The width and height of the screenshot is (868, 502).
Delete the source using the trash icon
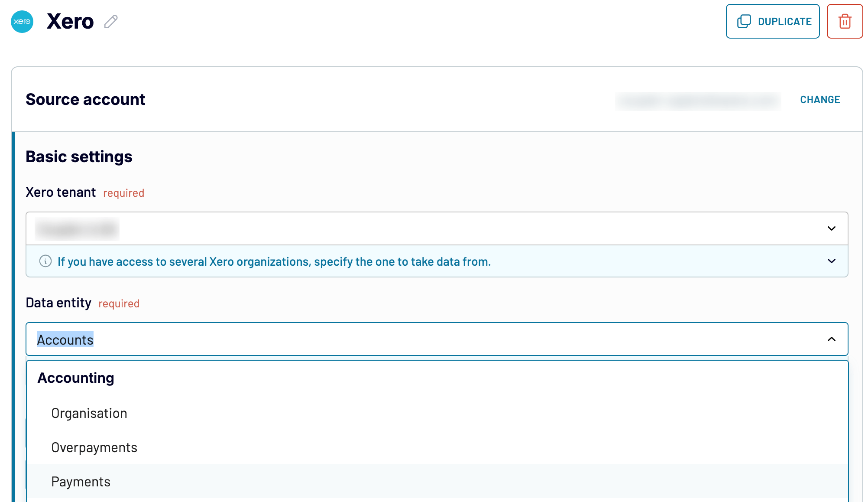pyautogui.click(x=845, y=21)
